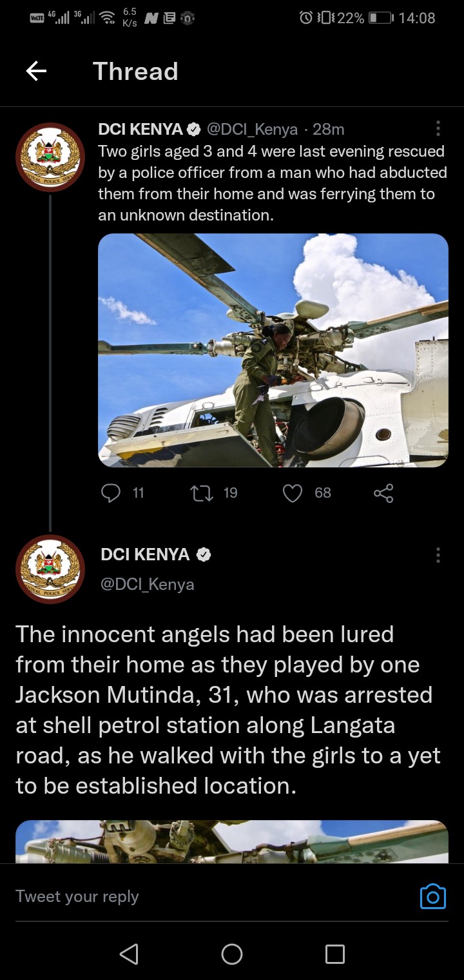Tap the camera icon in the reply bar

[x=432, y=896]
